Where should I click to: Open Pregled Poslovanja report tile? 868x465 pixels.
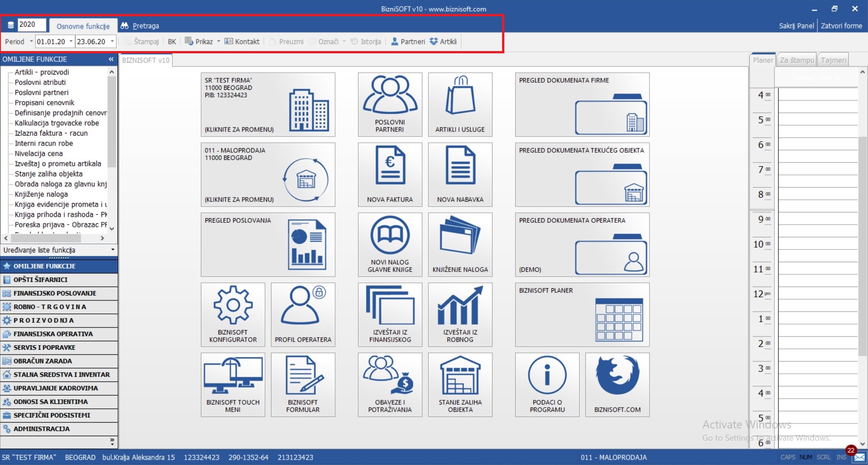[x=268, y=244]
